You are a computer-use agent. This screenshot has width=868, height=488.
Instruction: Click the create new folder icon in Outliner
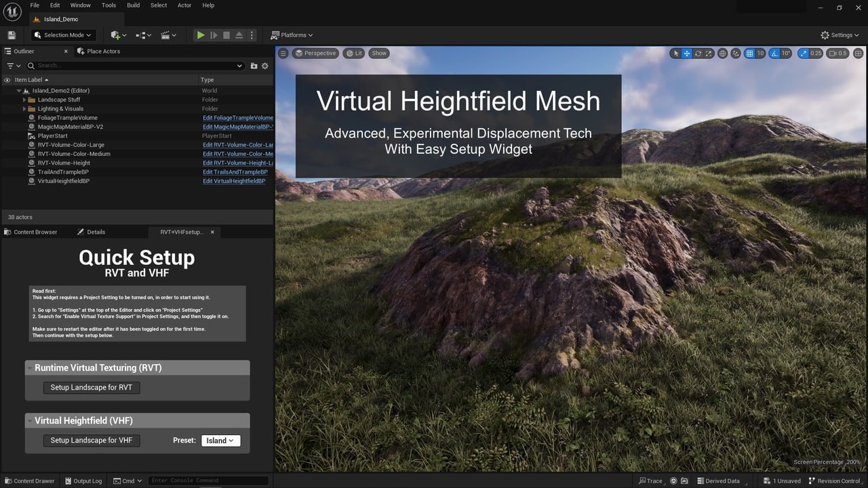(x=254, y=66)
